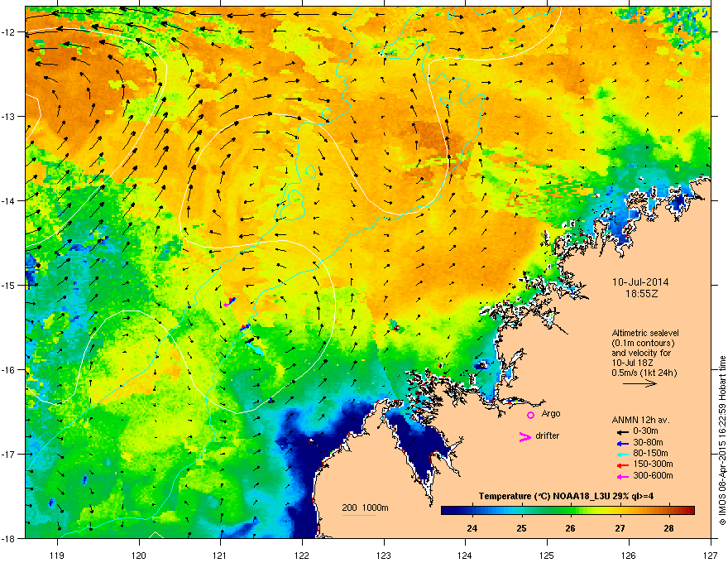Click latitude axis label -17

(9, 455)
